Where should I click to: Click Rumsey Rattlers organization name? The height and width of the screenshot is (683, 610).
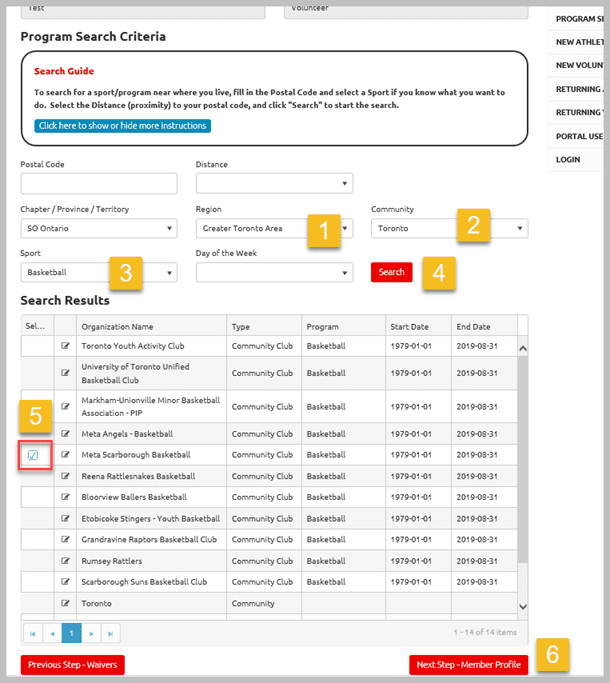[112, 561]
